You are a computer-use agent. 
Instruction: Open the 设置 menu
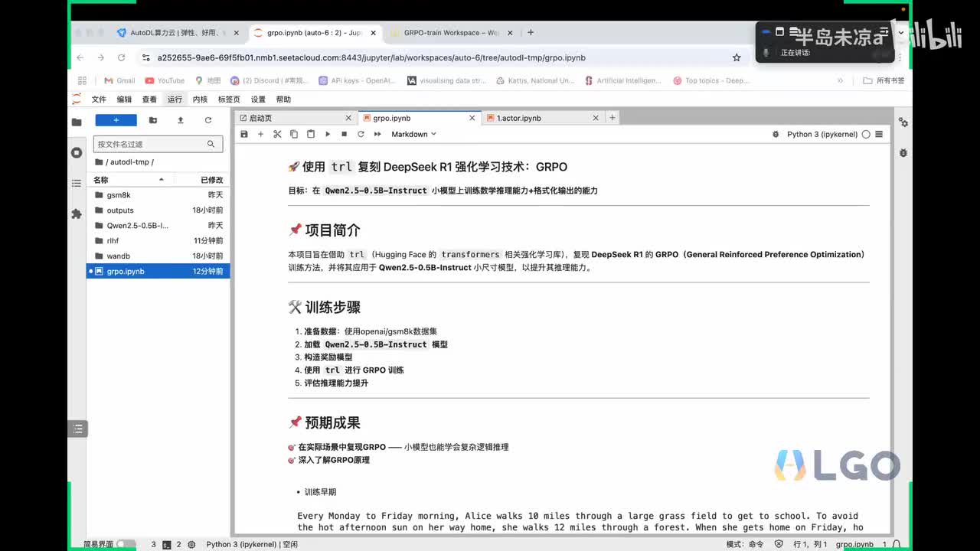(258, 99)
